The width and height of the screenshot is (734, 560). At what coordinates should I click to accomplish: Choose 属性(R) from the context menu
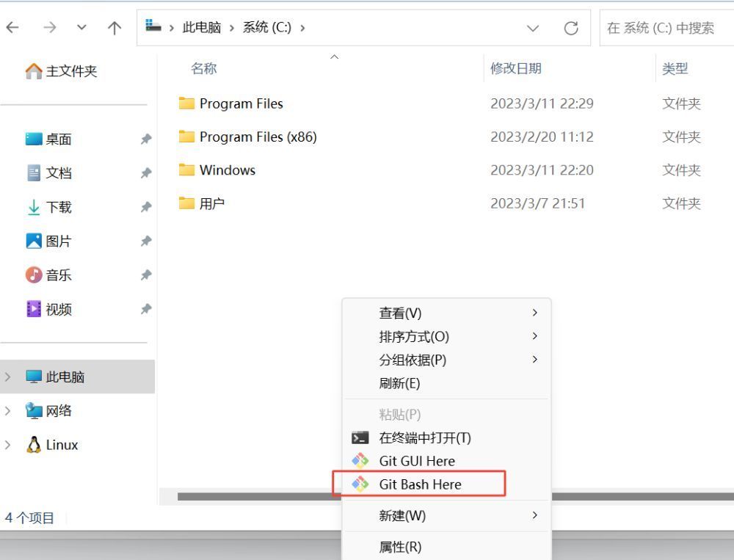pyautogui.click(x=446, y=546)
